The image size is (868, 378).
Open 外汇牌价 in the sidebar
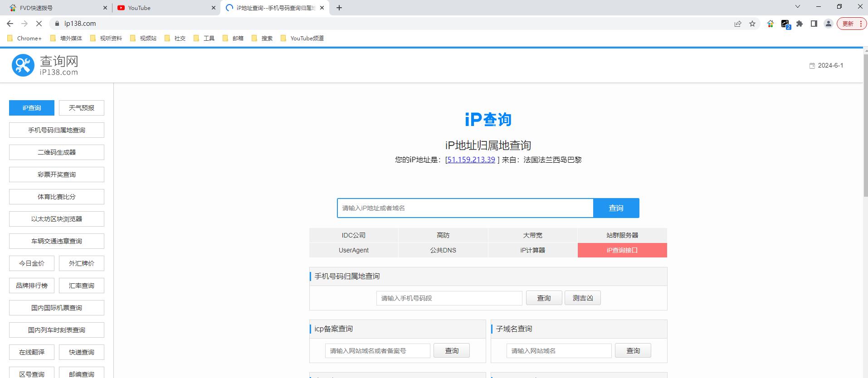pyautogui.click(x=82, y=263)
